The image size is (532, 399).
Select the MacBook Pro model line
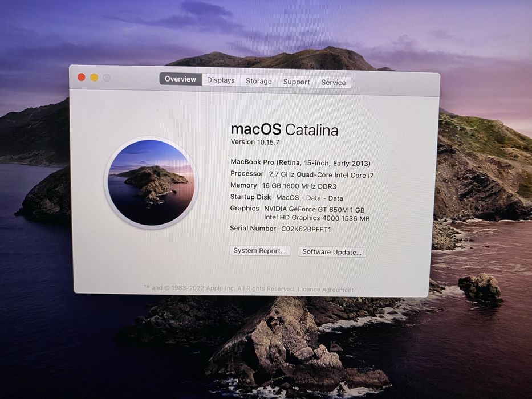click(x=300, y=162)
